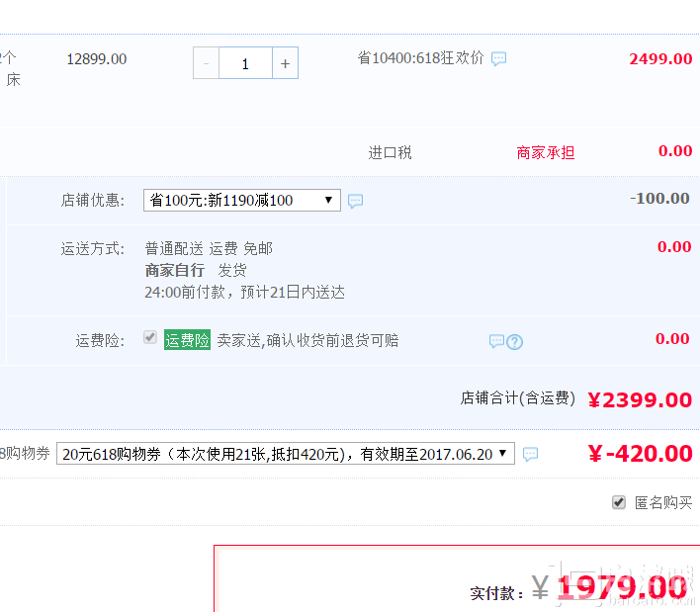Click the 卖家送,确认收货前退货可赔 text
Image resolution: width=700 pixels, height=612 pixels.
tap(307, 340)
